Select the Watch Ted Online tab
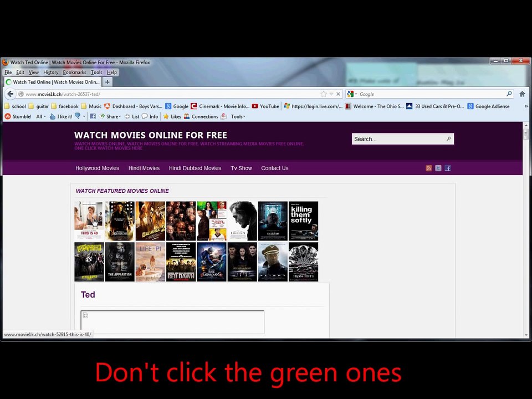 pos(53,82)
